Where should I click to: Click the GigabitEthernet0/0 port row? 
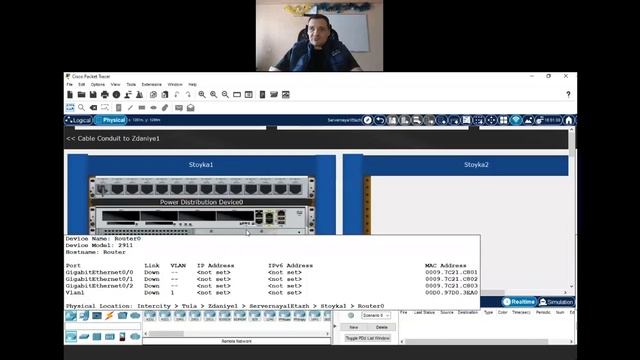pyautogui.click(x=272, y=272)
